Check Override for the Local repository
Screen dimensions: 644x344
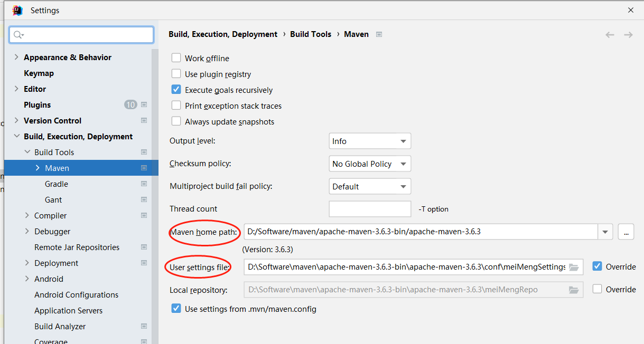tap(598, 289)
